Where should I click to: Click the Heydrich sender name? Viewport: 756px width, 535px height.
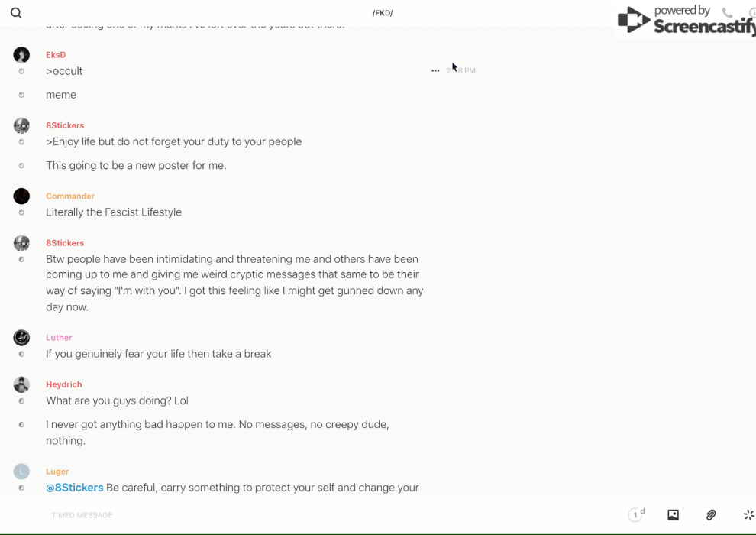[x=63, y=384]
